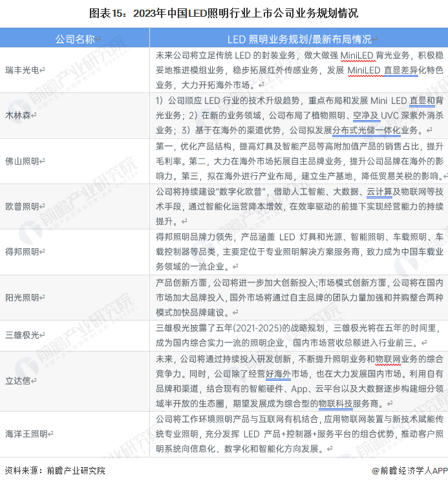Click 欧普照明's plan text about 数字化欧普
The width and height of the screenshot is (448, 484).
point(299,207)
